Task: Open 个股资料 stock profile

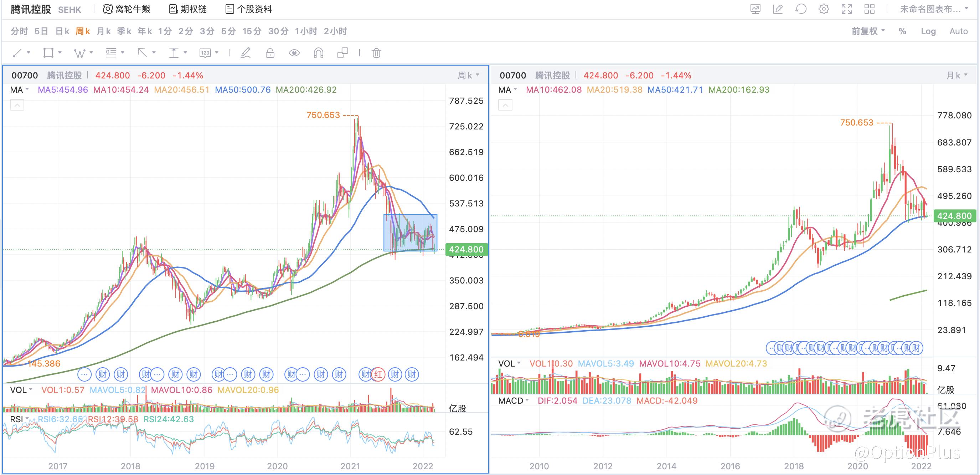Action: pyautogui.click(x=249, y=9)
